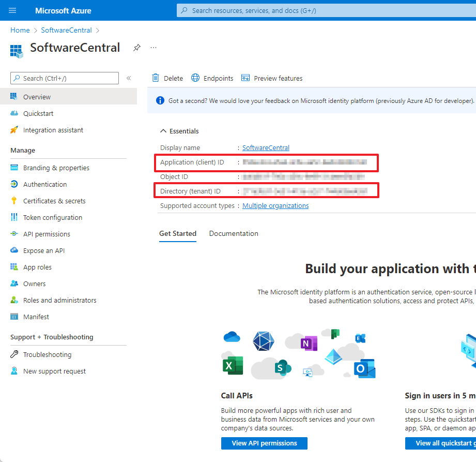This screenshot has height=462, width=476.
Task: Focus the top Azure search resources box
Action: [x=326, y=10]
